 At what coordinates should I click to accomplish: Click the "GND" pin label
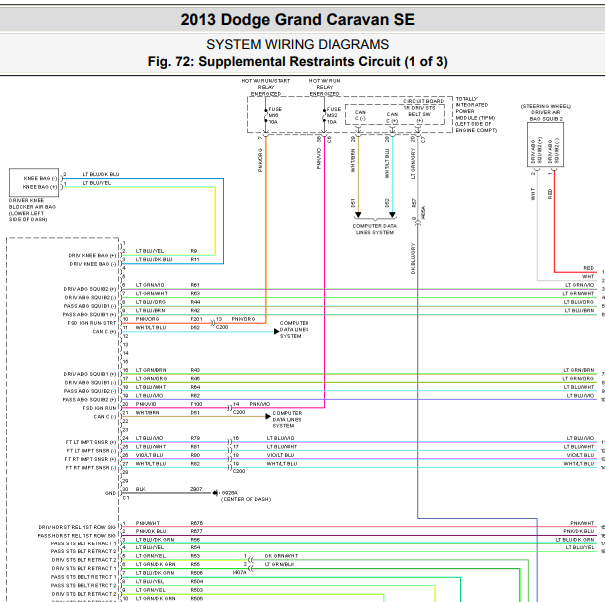point(110,493)
